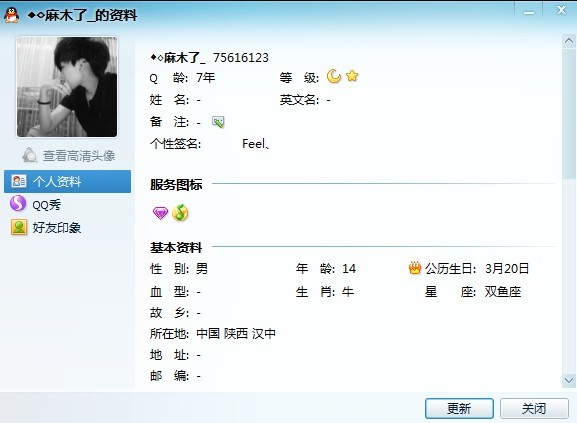Click the profile avatar photo

tap(67, 87)
